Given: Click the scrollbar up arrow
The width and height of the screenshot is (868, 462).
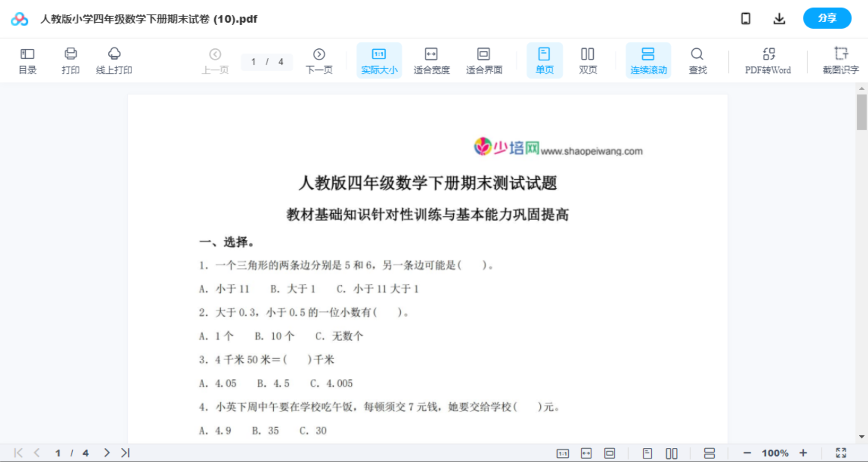Looking at the screenshot, I should click(x=861, y=89).
